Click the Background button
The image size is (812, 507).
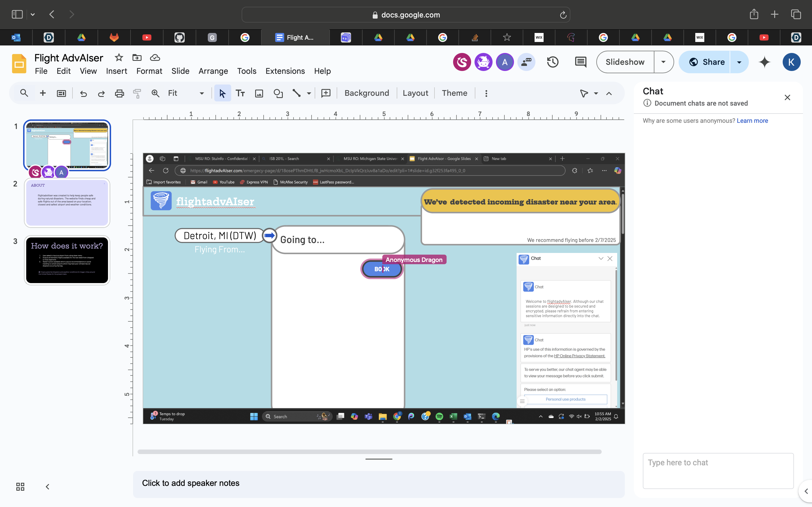(367, 93)
